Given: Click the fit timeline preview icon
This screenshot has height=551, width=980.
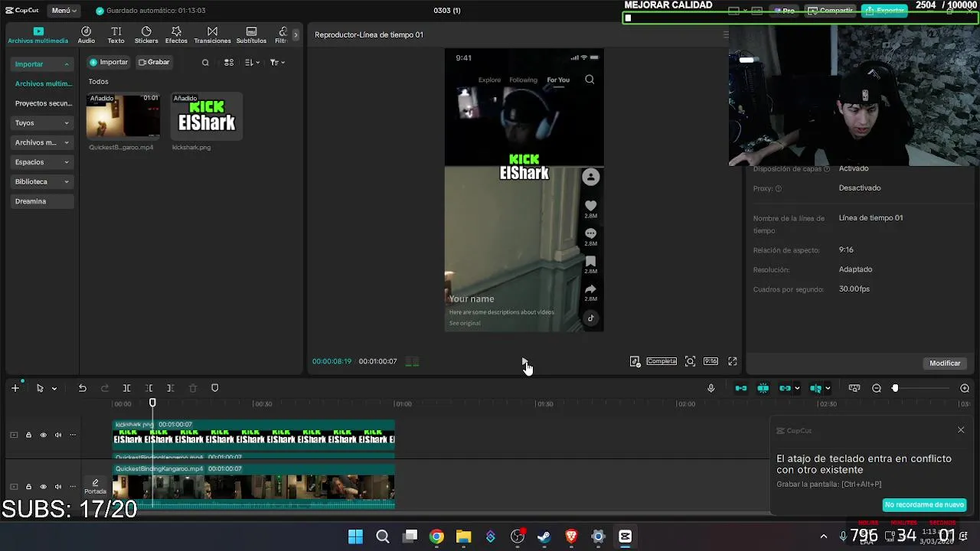Looking at the screenshot, I should coord(854,388).
